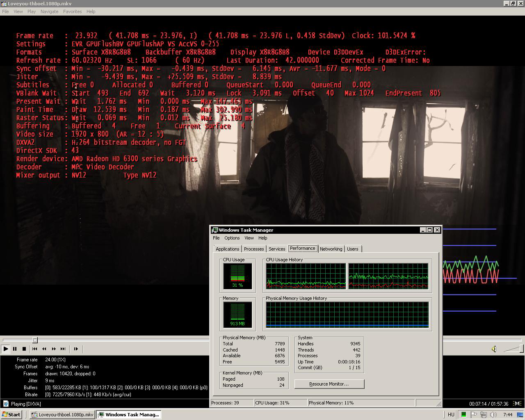Open the Navigate menu
Viewport: 525px width, 420px height.
point(49,11)
